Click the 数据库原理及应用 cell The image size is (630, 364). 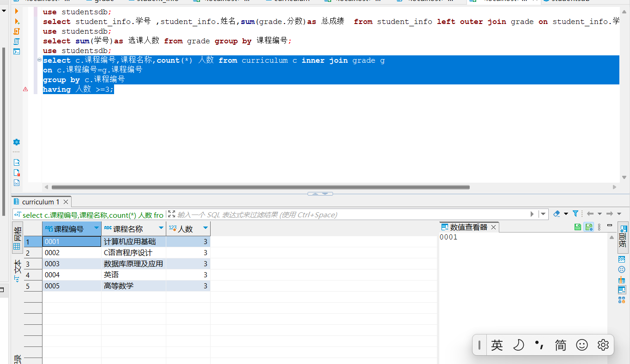pos(133,264)
